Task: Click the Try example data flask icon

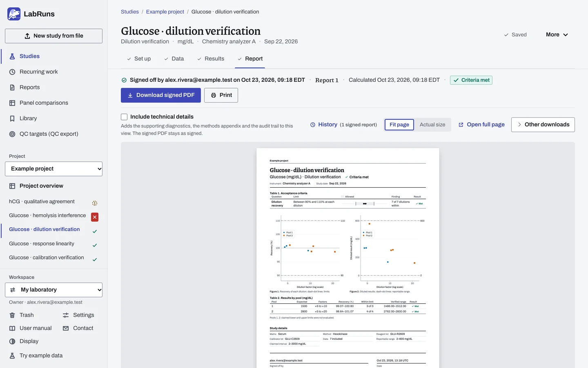Action: pyautogui.click(x=12, y=356)
